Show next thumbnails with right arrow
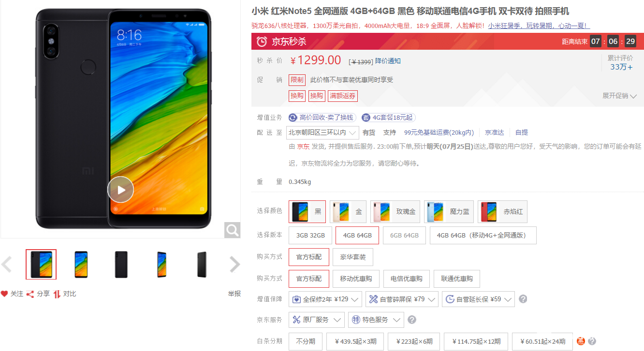644x351 pixels. (x=234, y=264)
